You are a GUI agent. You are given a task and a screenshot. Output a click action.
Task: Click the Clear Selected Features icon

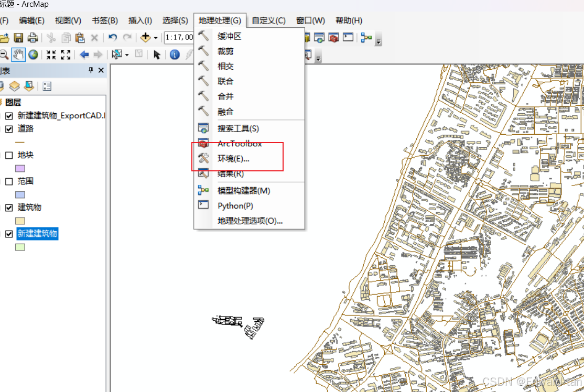138,54
